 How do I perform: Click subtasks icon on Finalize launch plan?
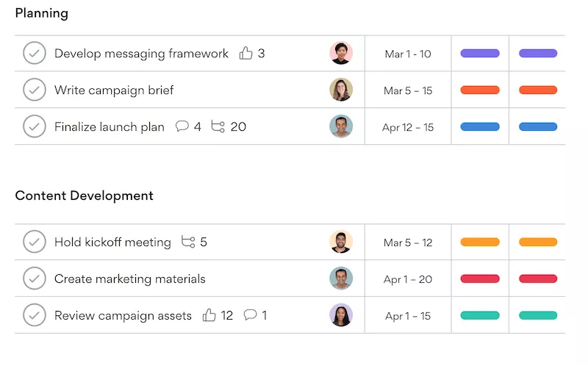218,126
